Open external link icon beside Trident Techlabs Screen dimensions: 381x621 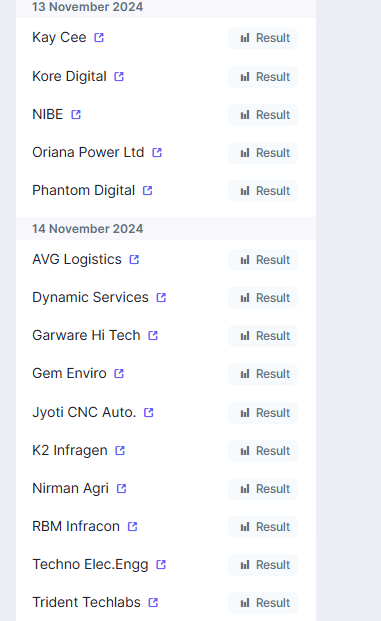pos(153,602)
